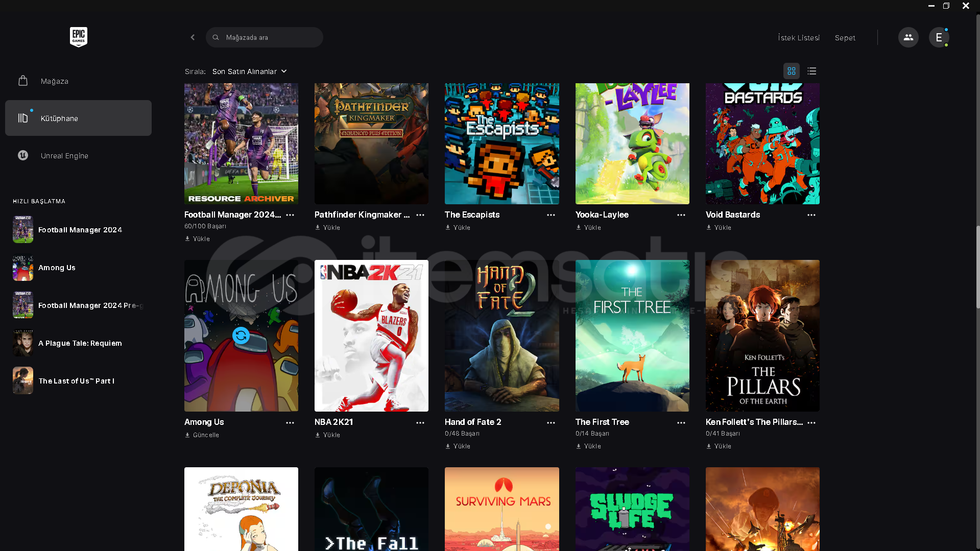Click the Among Us update refresh icon
The width and height of the screenshot is (980, 551).
click(x=241, y=336)
